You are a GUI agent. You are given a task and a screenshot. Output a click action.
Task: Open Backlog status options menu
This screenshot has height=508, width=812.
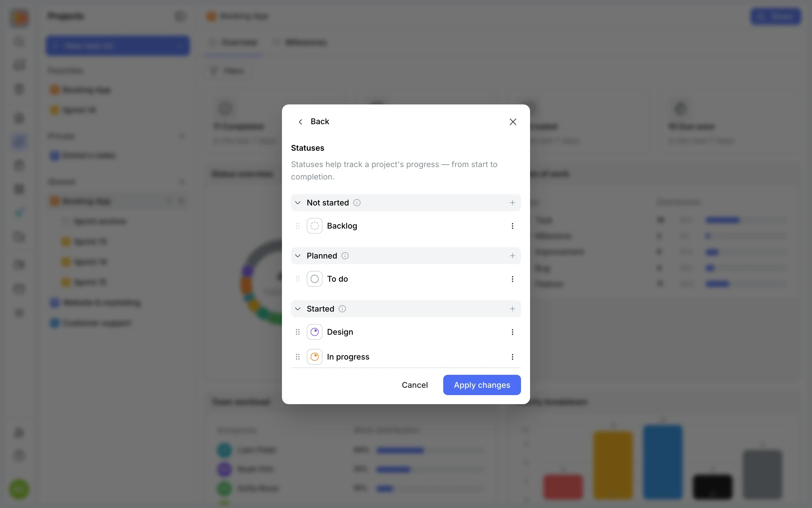click(512, 226)
